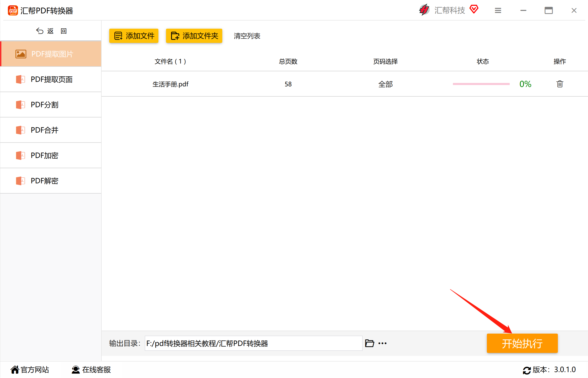Switch to PDF解密 function
588x378 pixels.
point(51,181)
